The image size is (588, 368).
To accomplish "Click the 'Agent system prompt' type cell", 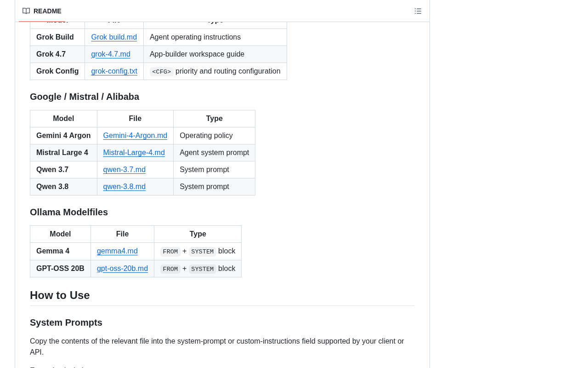I will 214,153.
